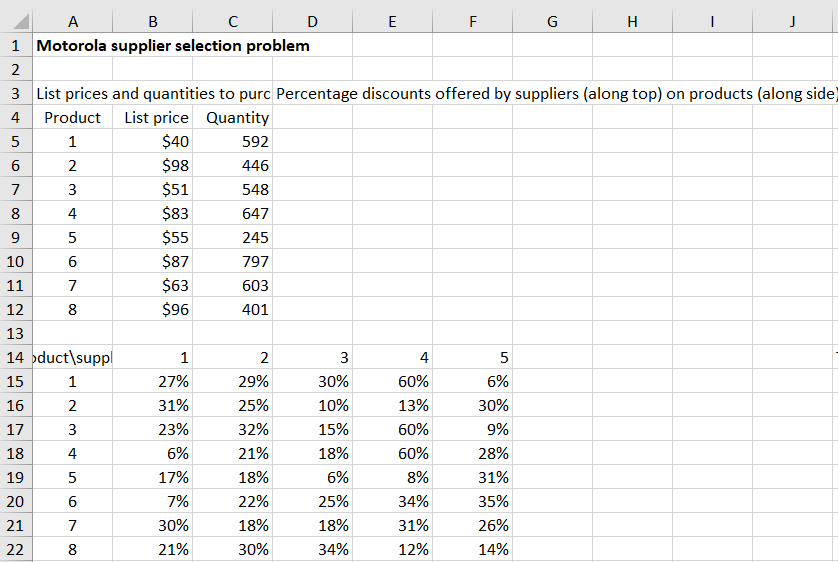Select the 9% discount cell
The width and height of the screenshot is (838, 562).
pyautogui.click(x=472, y=430)
